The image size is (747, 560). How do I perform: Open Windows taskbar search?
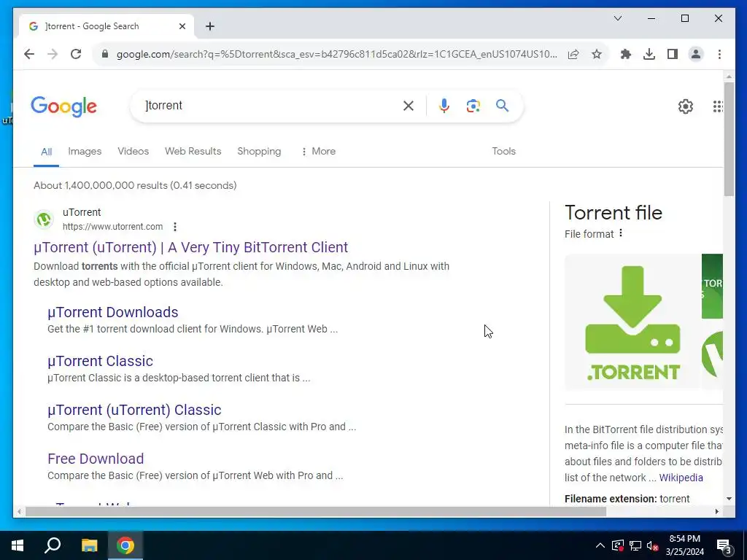tap(53, 545)
